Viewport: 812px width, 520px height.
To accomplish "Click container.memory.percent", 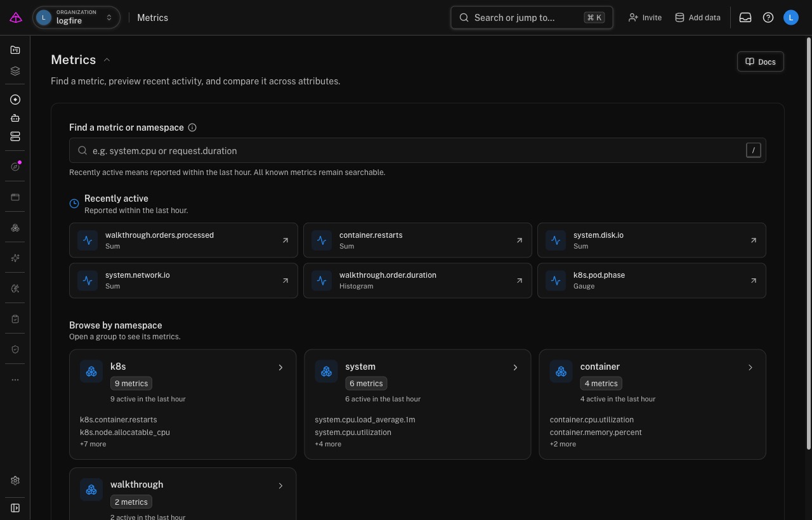I will click(x=596, y=432).
